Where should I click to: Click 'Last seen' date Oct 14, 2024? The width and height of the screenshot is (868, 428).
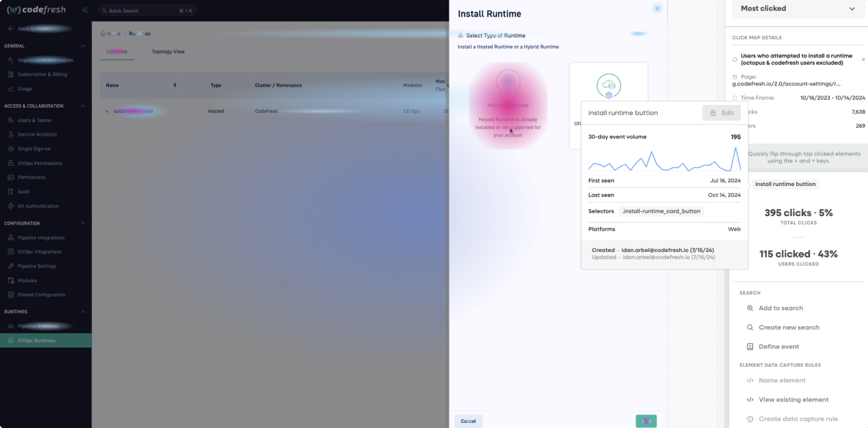pyautogui.click(x=724, y=195)
